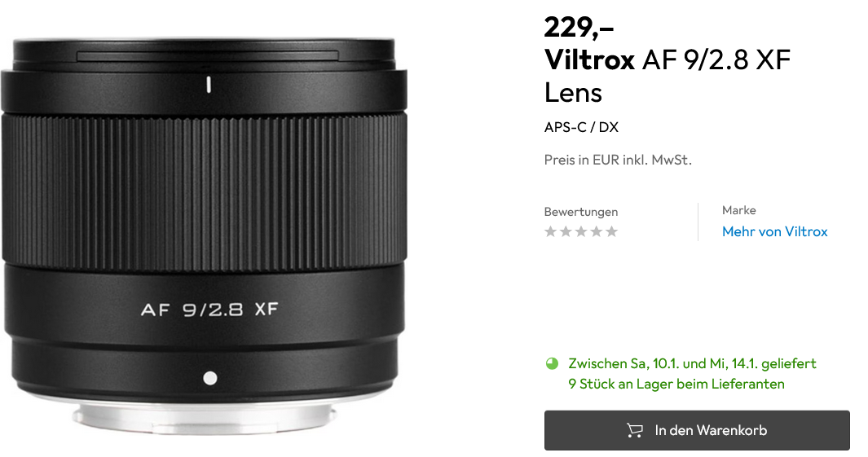Click the AF 9/2.8 XF engraving on lens
This screenshot has height=457, width=868.
click(209, 309)
